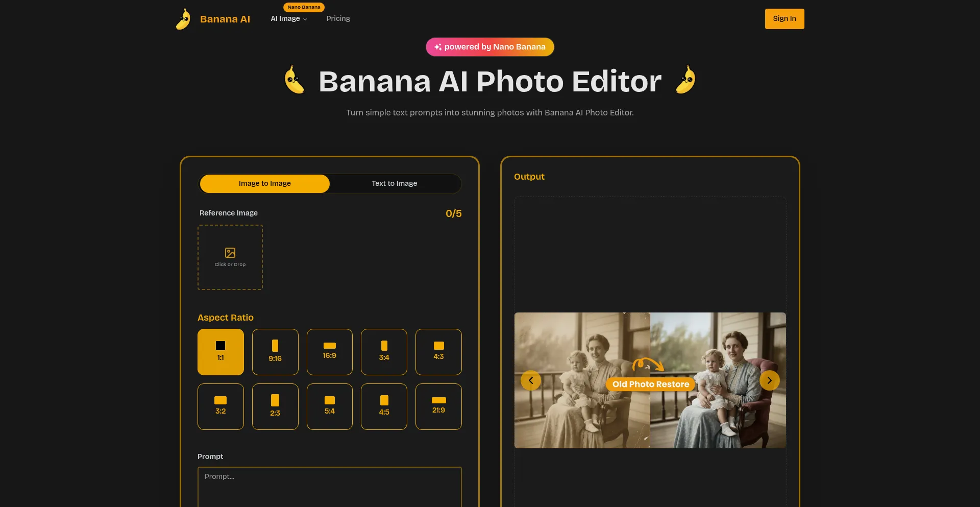Viewport: 980px width, 507px height.
Task: Show next example with right arrow
Action: (769, 380)
